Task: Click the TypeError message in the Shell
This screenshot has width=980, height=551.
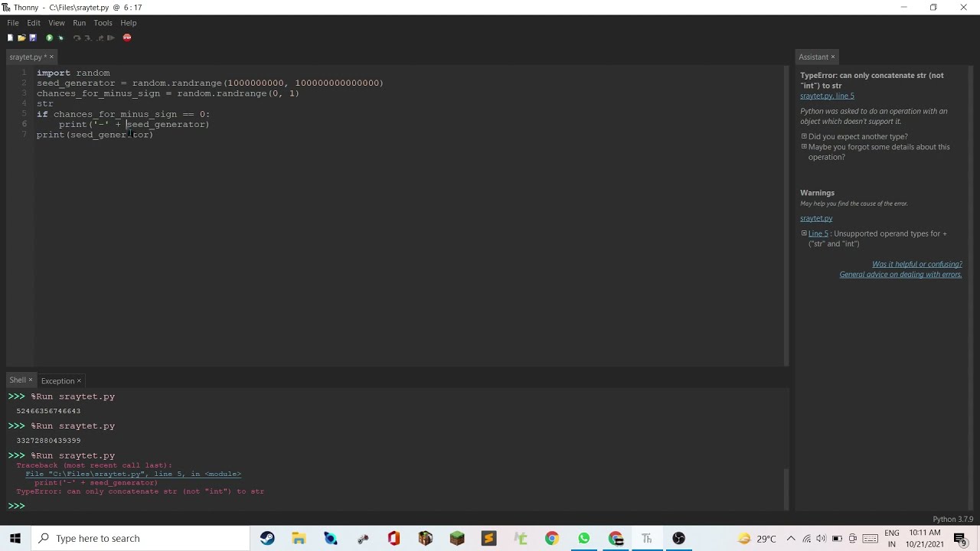Action: (140, 491)
